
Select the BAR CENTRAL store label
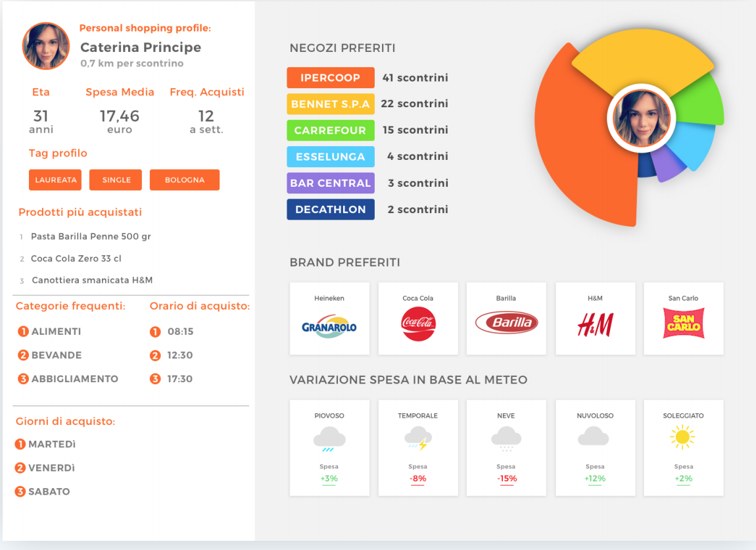pos(331,184)
